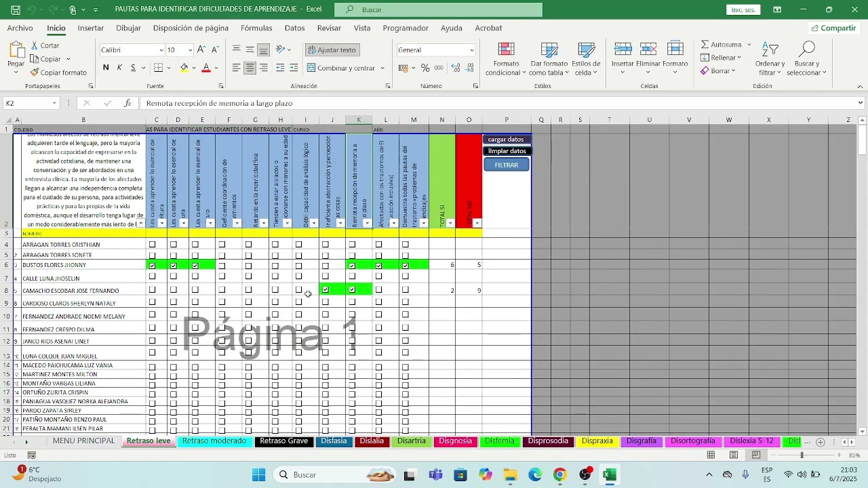Click in the Buscar search box in title bar
This screenshot has width=868, height=488.
click(x=439, y=9)
